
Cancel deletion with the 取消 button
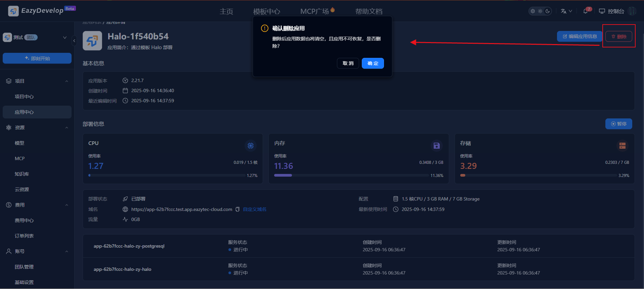(x=348, y=63)
